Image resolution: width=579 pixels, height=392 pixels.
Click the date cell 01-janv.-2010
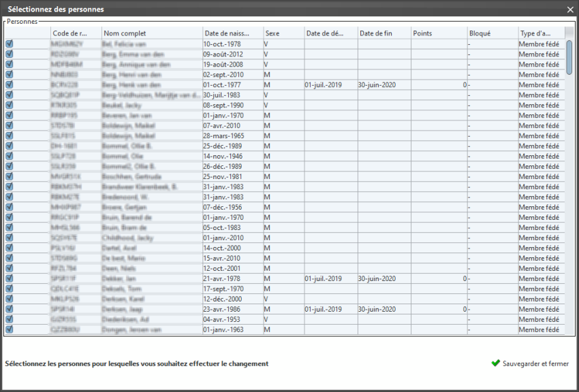(233, 238)
